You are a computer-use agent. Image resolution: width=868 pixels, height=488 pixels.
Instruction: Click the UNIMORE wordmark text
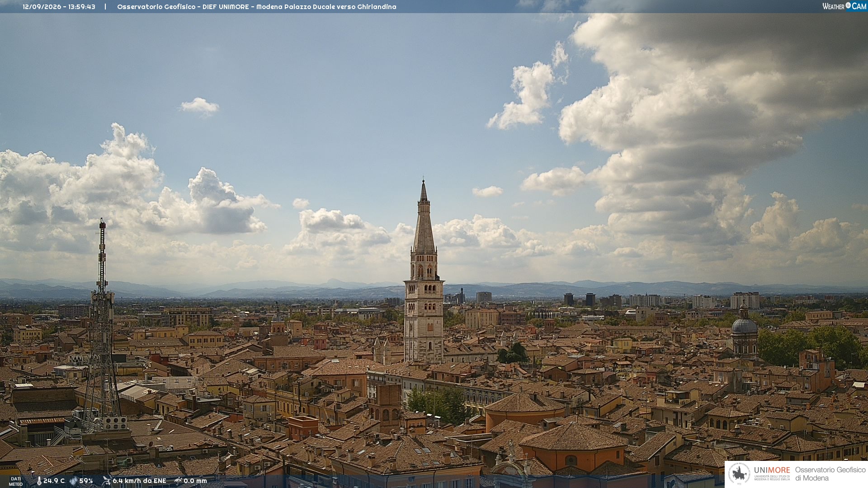(x=772, y=470)
